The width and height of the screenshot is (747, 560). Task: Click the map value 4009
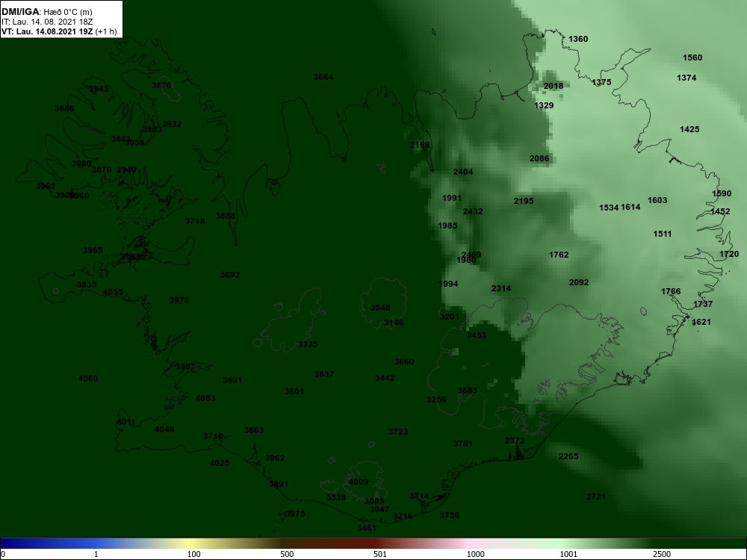pyautogui.click(x=359, y=482)
